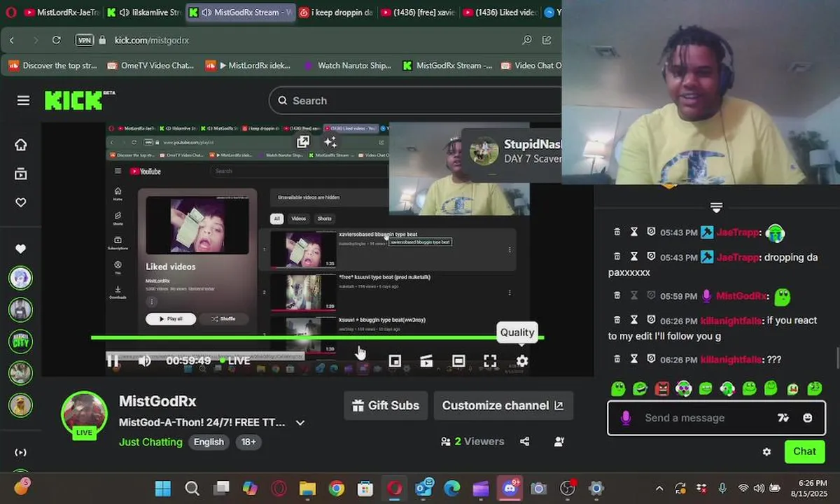840x504 pixels.
Task: Open File Explorer from taskbar
Action: [x=308, y=488]
